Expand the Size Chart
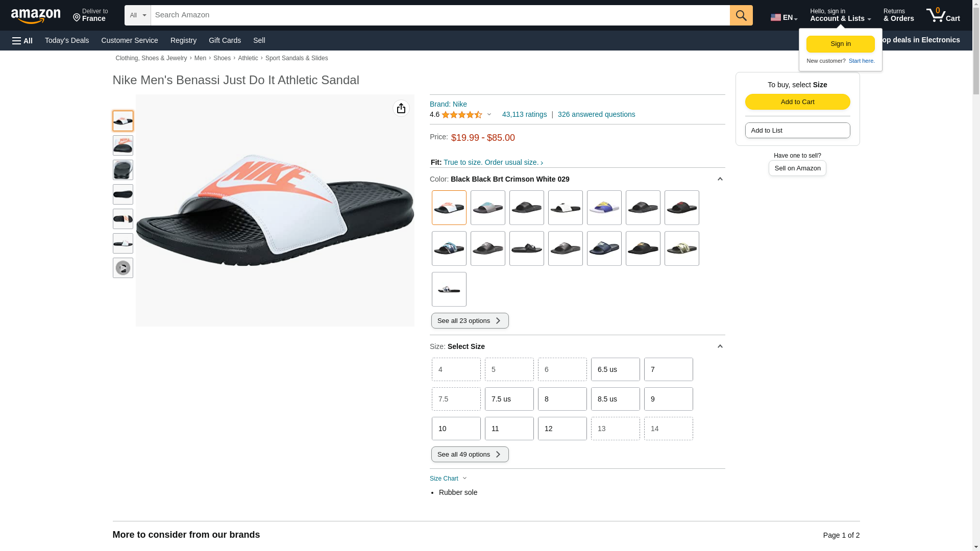The width and height of the screenshot is (980, 551). pyautogui.click(x=448, y=479)
